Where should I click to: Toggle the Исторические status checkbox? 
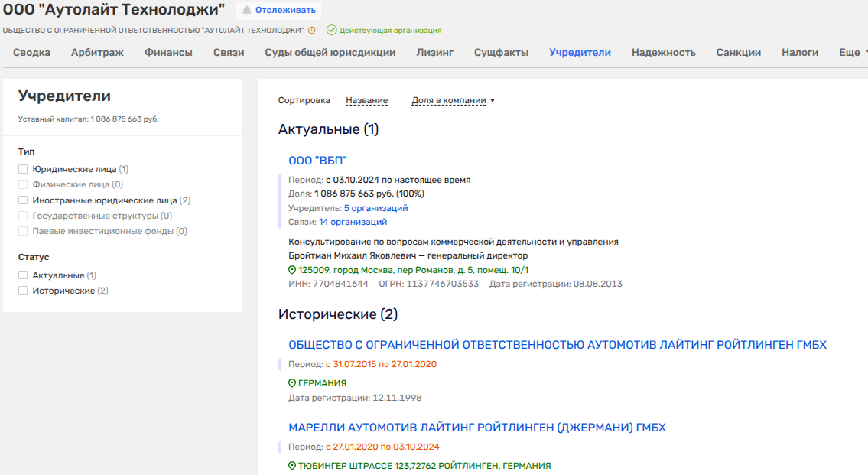[23, 291]
